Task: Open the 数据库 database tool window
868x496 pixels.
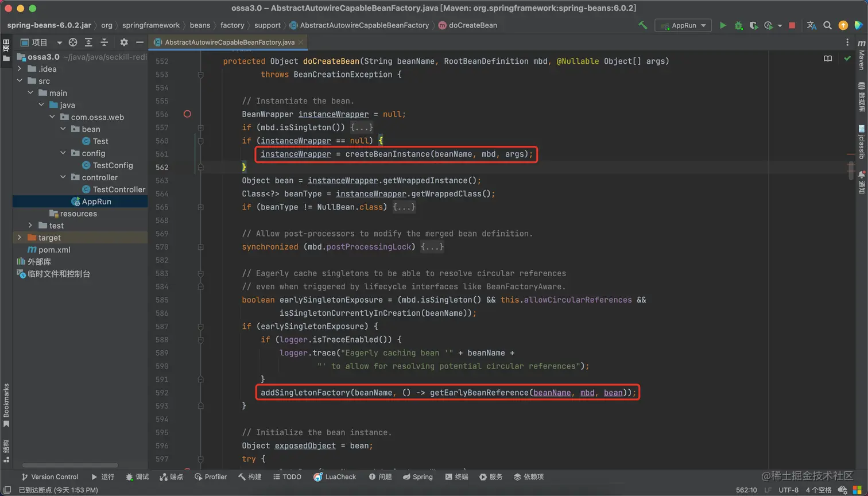Action: [861, 97]
